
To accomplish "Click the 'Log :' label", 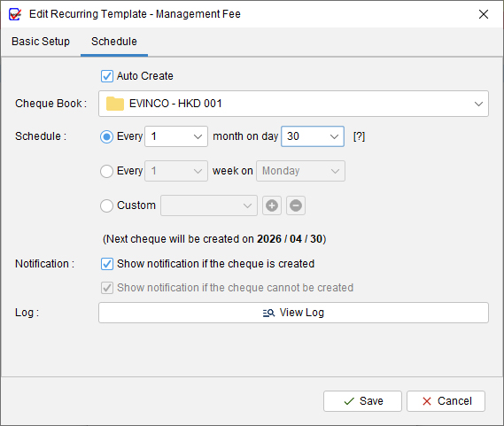I will [x=27, y=313].
